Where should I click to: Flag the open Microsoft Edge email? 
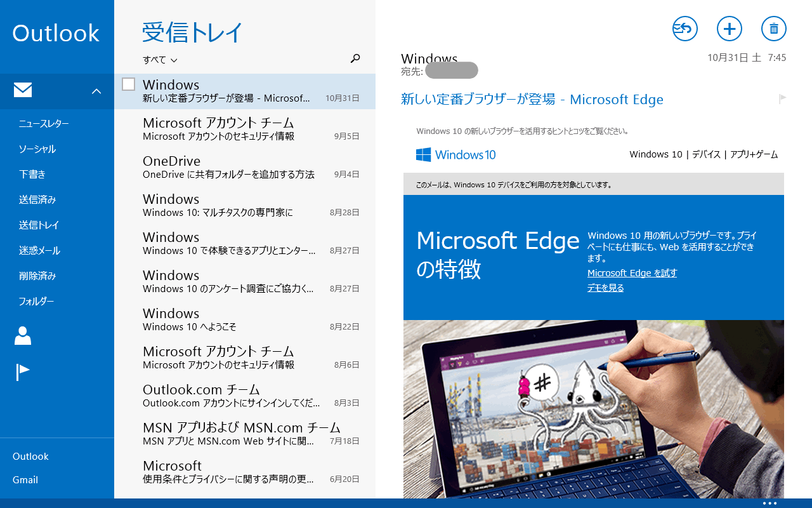click(x=782, y=99)
